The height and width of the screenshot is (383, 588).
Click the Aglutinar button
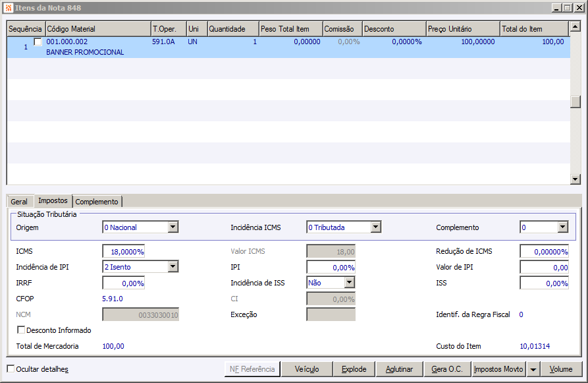click(399, 369)
